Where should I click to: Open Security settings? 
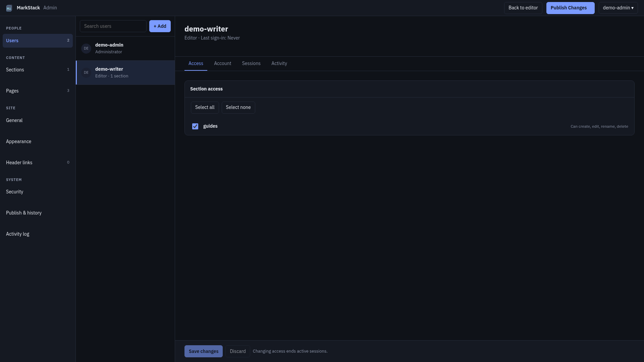(x=38, y=192)
